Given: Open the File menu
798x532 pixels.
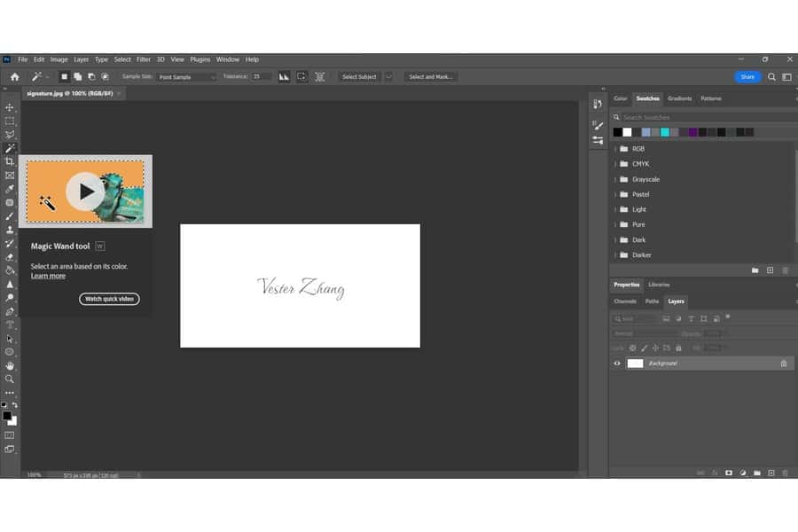Looking at the screenshot, I should (23, 59).
